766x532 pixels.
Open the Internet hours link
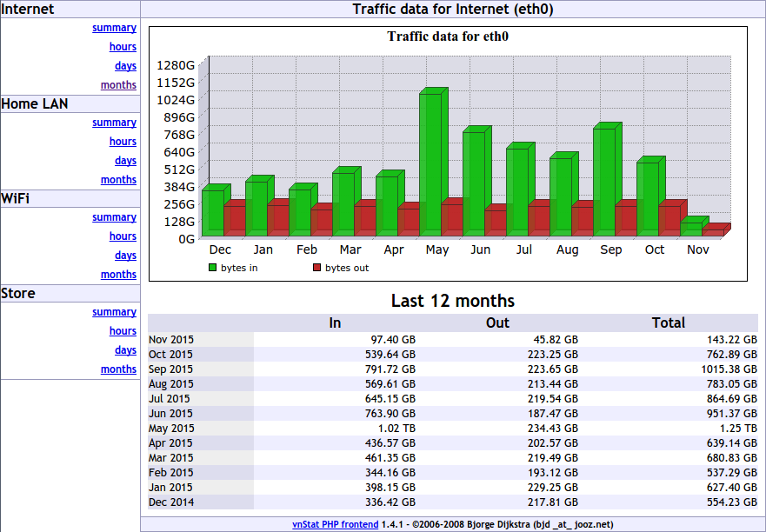tap(123, 47)
